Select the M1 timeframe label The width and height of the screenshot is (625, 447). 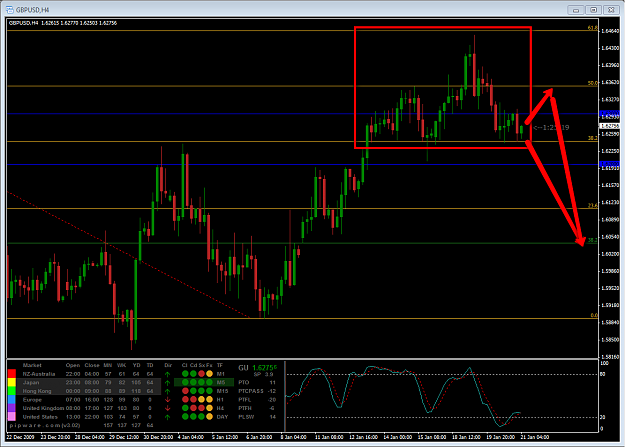click(221, 374)
